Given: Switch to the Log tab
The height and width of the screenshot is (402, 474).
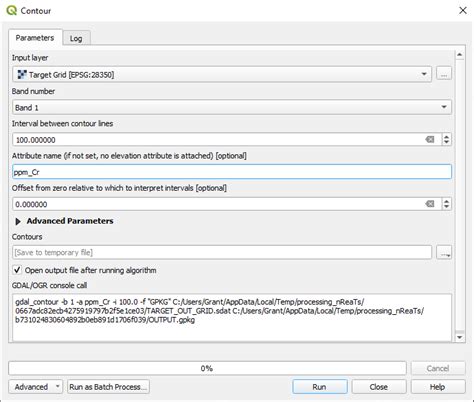Looking at the screenshot, I should (x=76, y=38).
